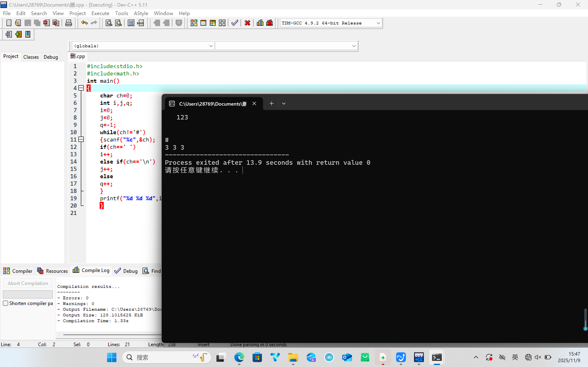Screen dimensions: 588x367
Task: Click the Profile Analysis bar chart icon
Action: click(x=260, y=23)
